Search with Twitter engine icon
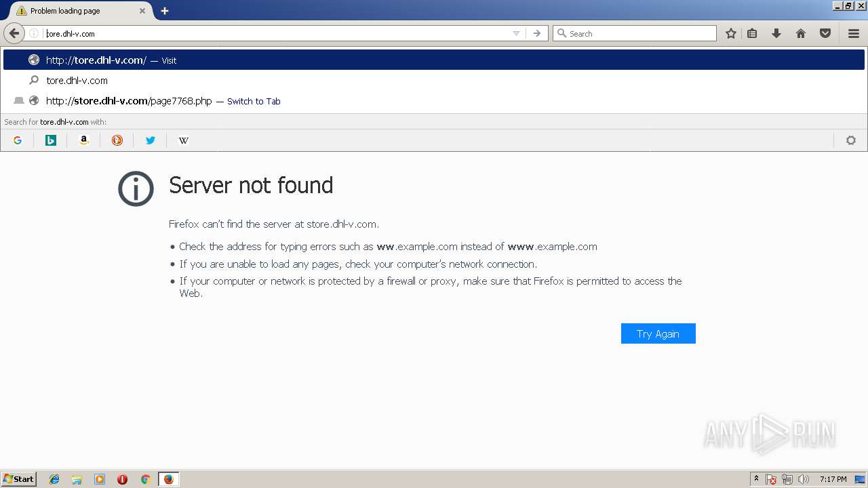The image size is (868, 488). click(151, 140)
